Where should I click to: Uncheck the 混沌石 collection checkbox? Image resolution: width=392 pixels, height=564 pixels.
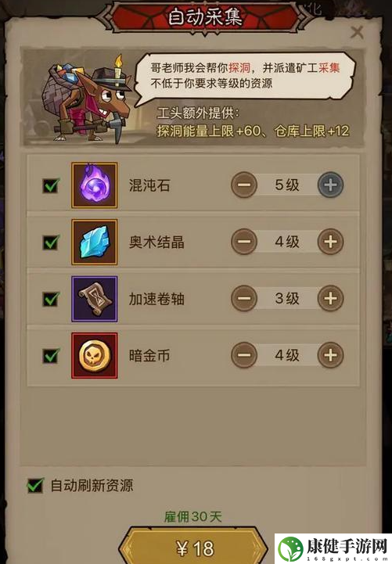[51, 185]
